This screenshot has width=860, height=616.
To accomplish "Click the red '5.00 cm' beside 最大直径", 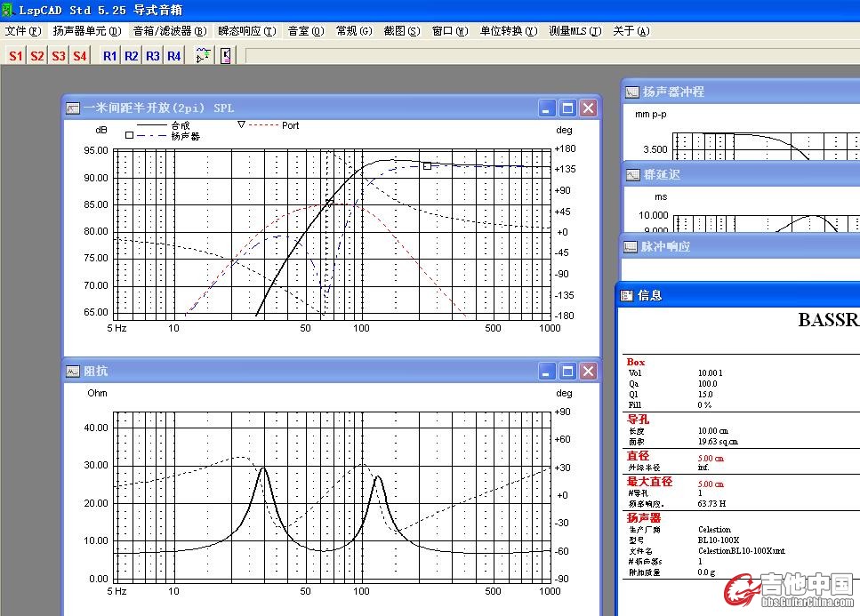I will [711, 484].
